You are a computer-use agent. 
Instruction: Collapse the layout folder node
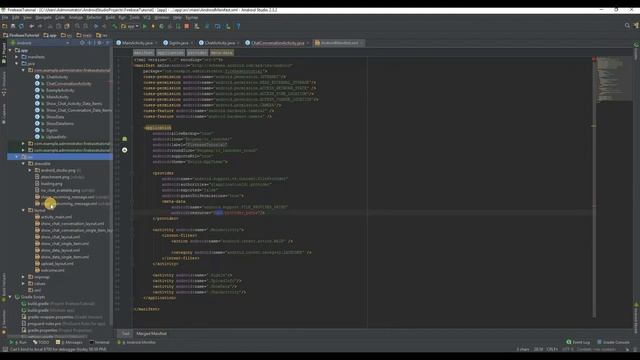(x=23, y=210)
